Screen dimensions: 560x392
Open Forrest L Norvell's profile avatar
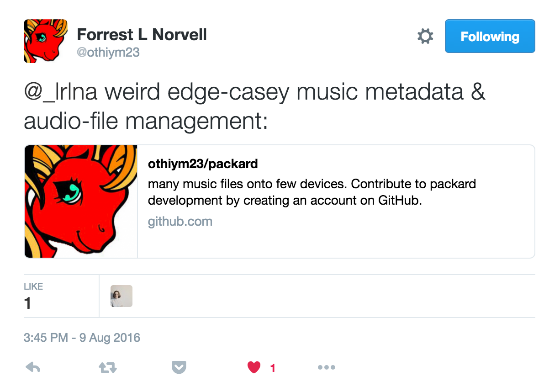[46, 41]
